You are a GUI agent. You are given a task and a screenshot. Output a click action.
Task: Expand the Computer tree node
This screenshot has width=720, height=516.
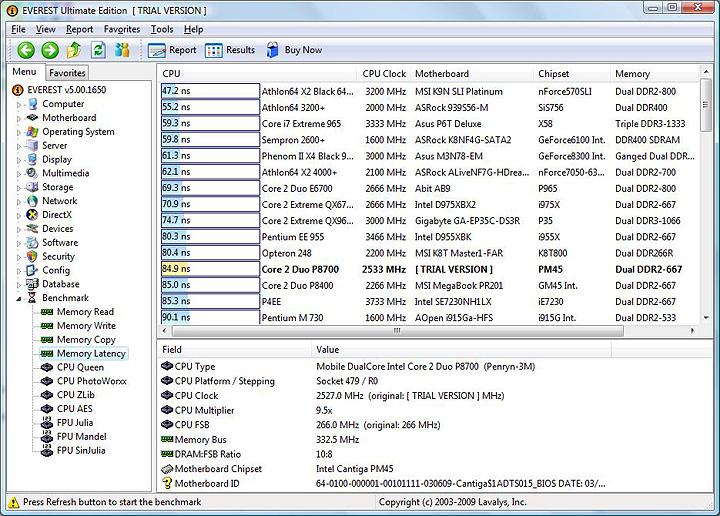19,105
